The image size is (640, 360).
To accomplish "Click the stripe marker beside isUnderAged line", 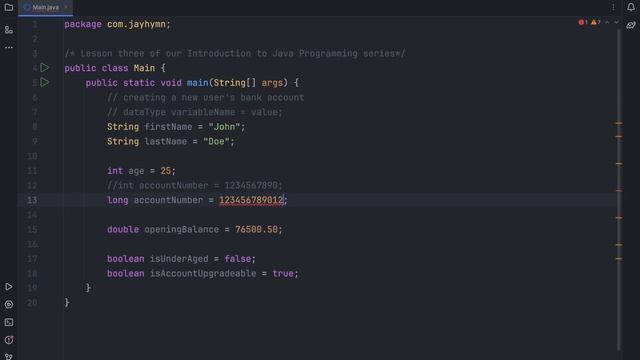I will (x=619, y=258).
